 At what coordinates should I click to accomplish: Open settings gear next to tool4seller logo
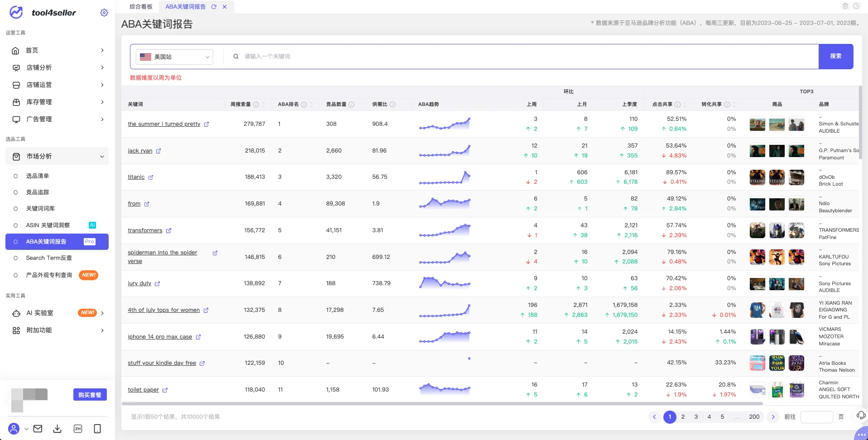[x=104, y=13]
